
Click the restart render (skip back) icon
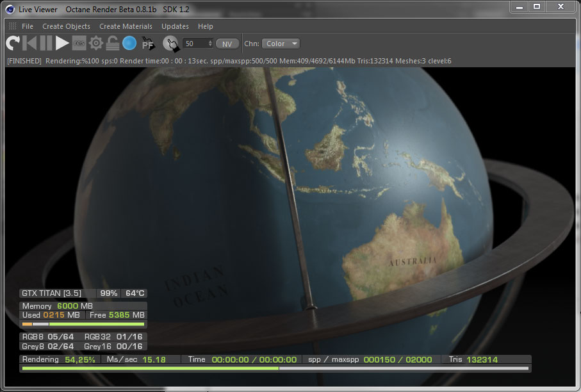[x=29, y=44]
